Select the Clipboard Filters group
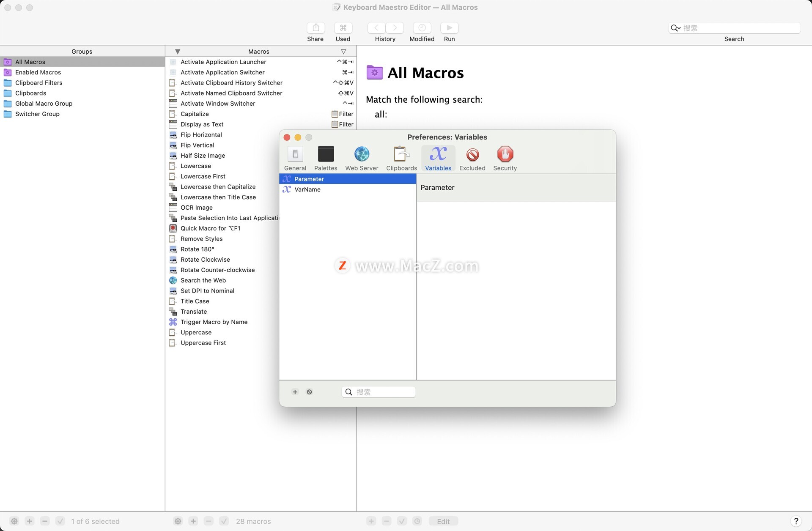This screenshot has width=812, height=531. (x=82, y=83)
